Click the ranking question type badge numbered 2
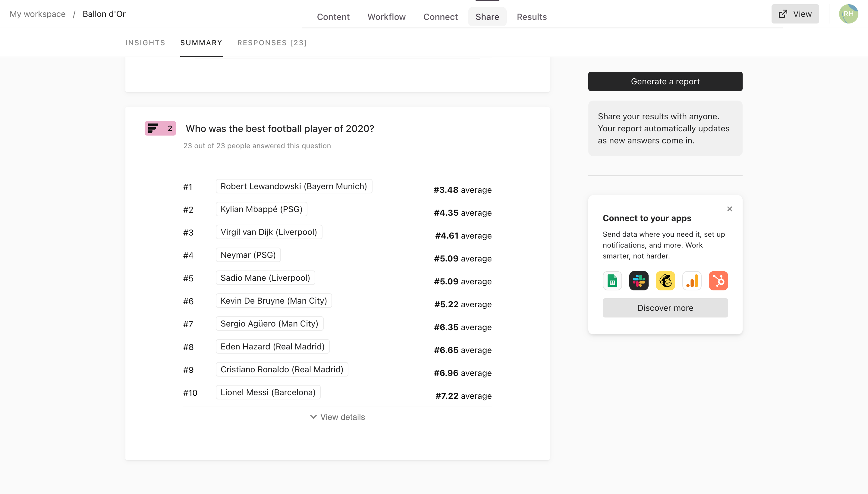 pos(160,128)
